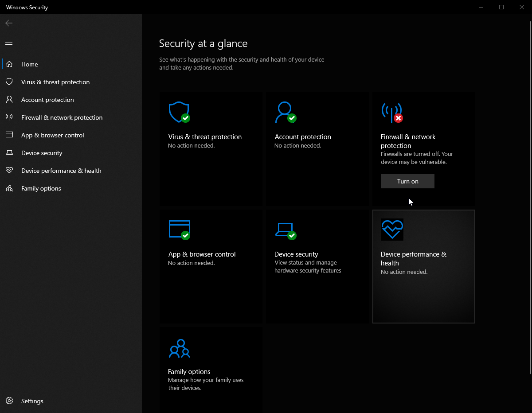Click the heart monitor icon on Device performance tile

point(392,230)
